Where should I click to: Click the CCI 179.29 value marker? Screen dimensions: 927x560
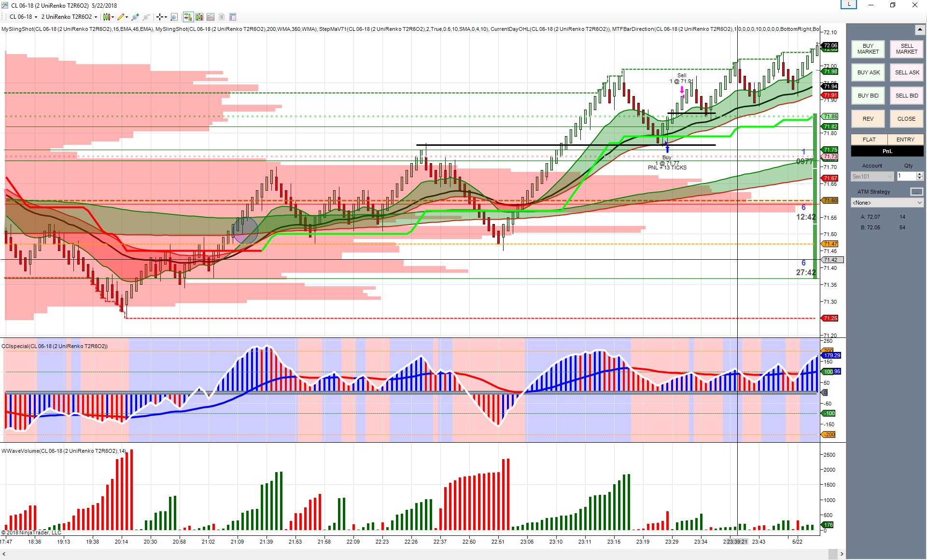tap(831, 355)
